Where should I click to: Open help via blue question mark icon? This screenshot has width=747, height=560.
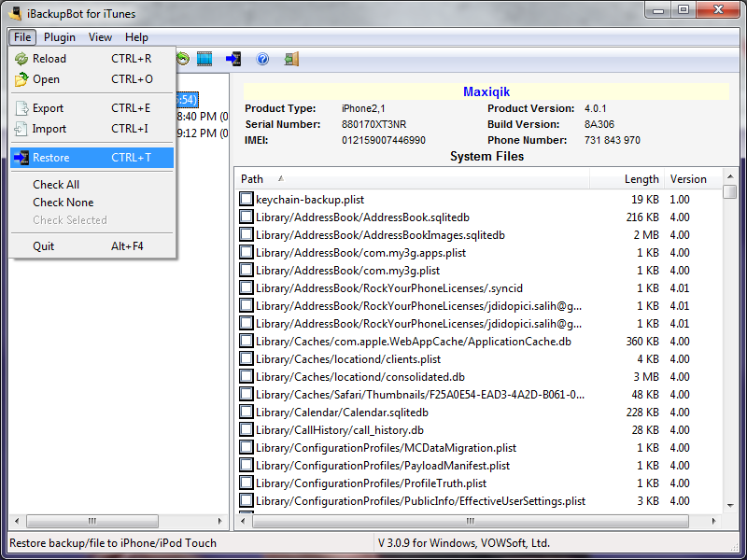(262, 59)
